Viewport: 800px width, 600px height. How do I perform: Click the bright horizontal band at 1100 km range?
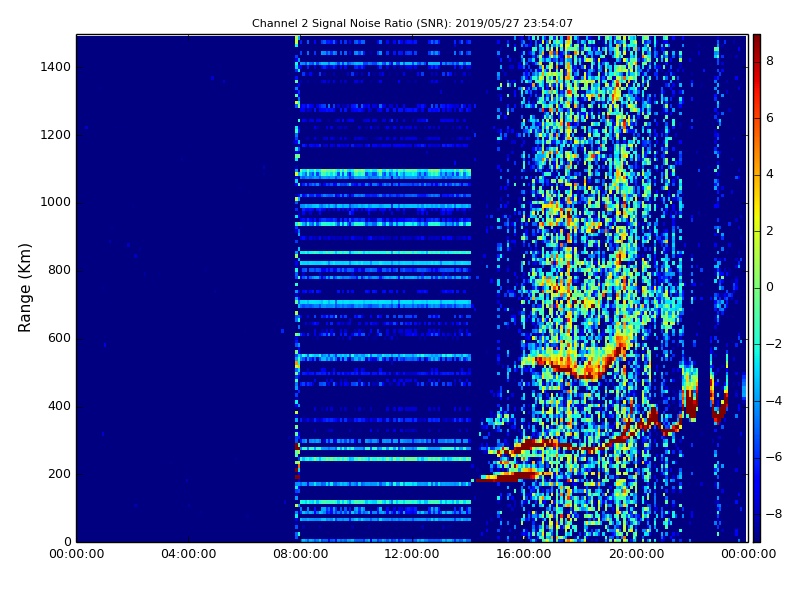click(x=384, y=173)
